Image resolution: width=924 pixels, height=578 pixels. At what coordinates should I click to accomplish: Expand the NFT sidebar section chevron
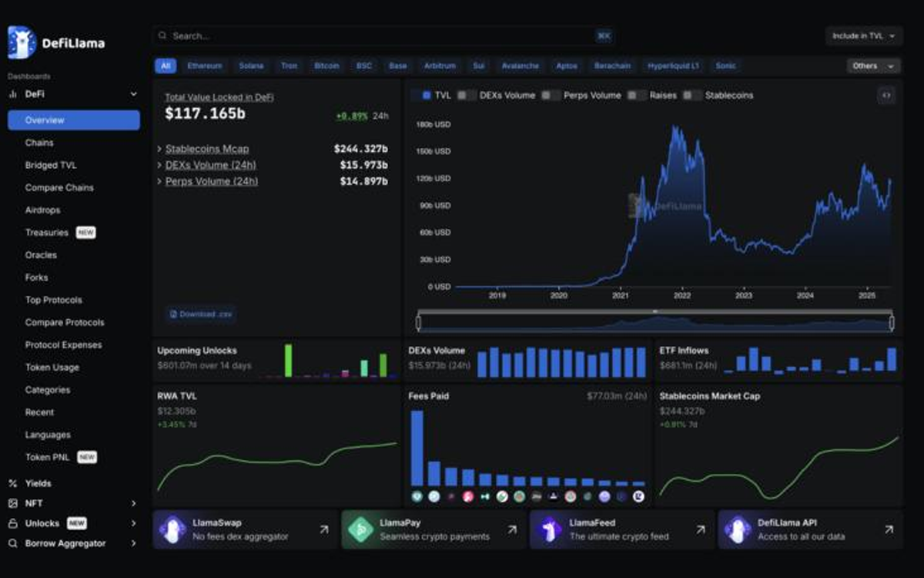click(134, 503)
